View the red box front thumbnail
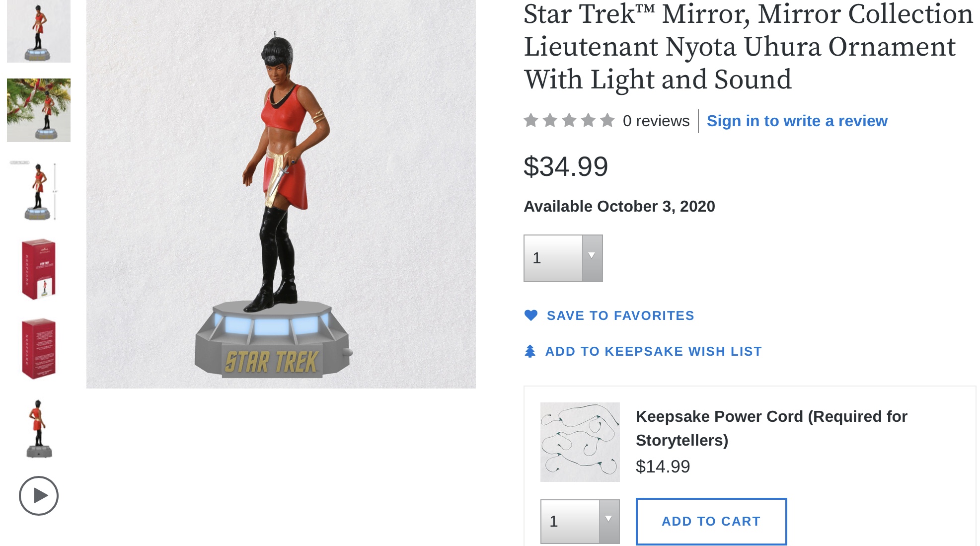980x546 pixels. (39, 269)
